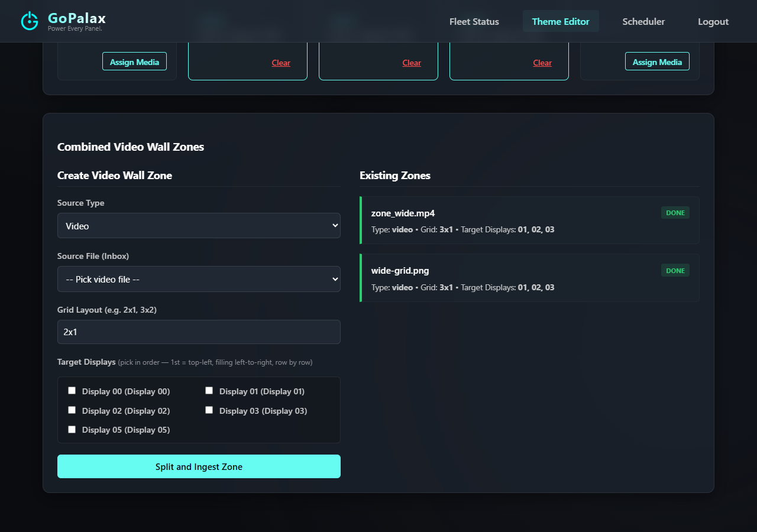Check the Display 00 checkbox
This screenshot has width=757, height=532.
tap(72, 391)
